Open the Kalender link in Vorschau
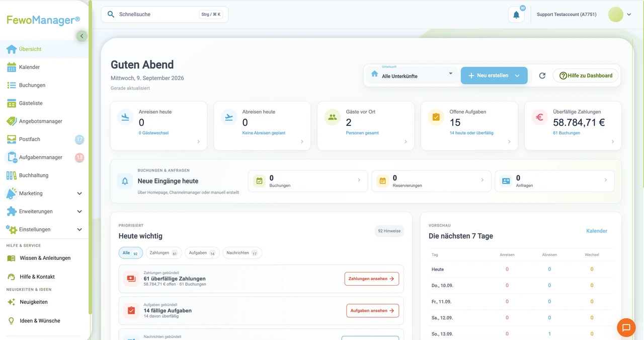 (597, 231)
